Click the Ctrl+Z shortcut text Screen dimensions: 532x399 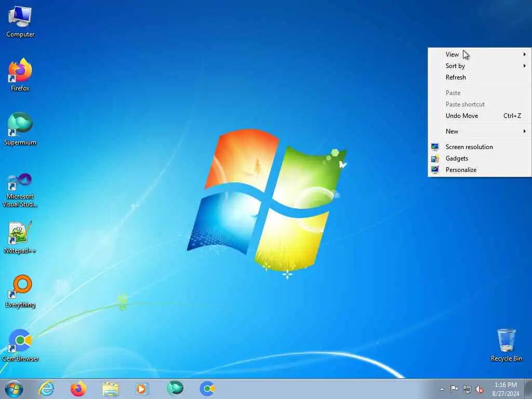pos(512,116)
